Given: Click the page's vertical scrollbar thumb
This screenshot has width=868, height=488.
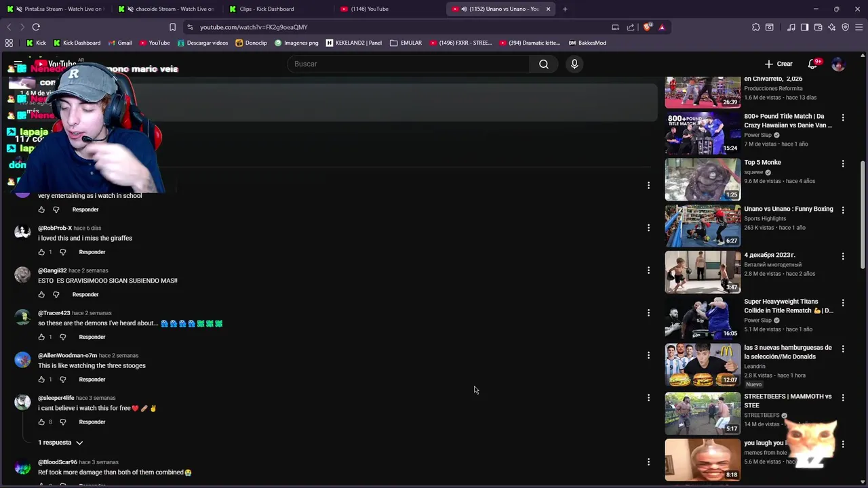Looking at the screenshot, I should pyautogui.click(x=863, y=213).
